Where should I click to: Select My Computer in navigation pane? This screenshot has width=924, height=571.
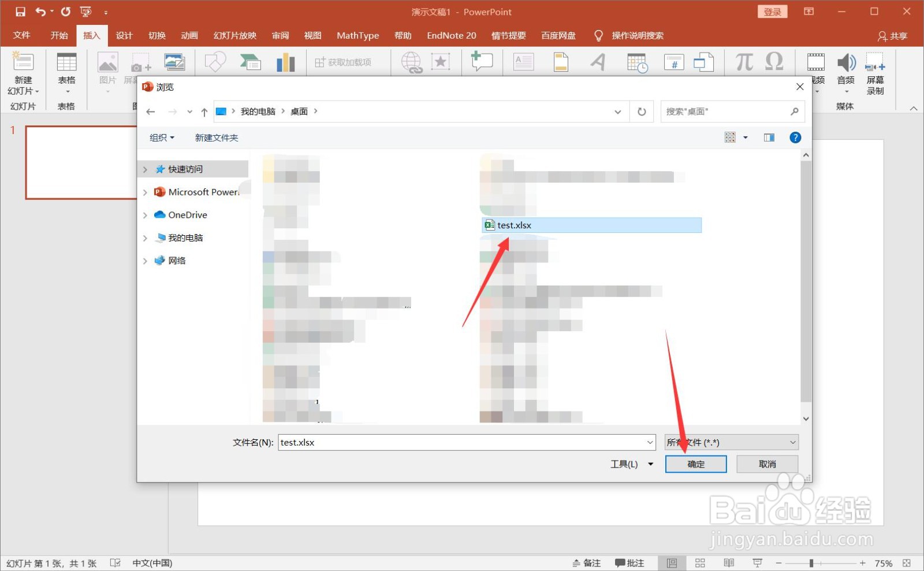[179, 238]
